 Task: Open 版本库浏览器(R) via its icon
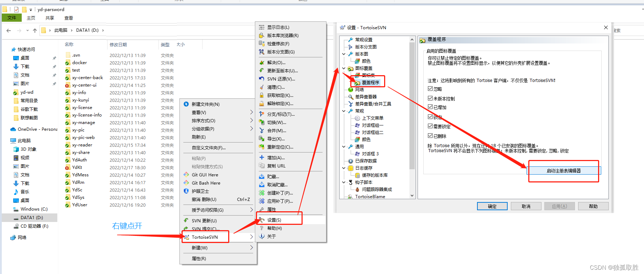[x=262, y=35]
